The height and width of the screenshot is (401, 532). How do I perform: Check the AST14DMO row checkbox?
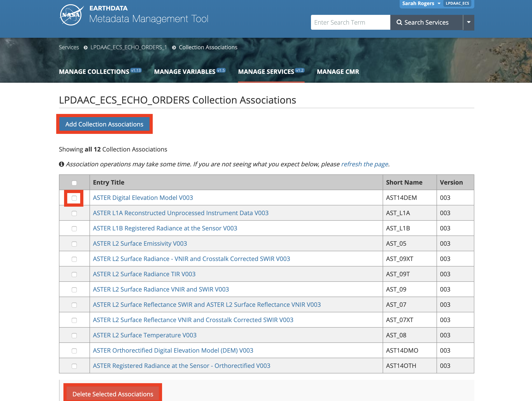74,351
